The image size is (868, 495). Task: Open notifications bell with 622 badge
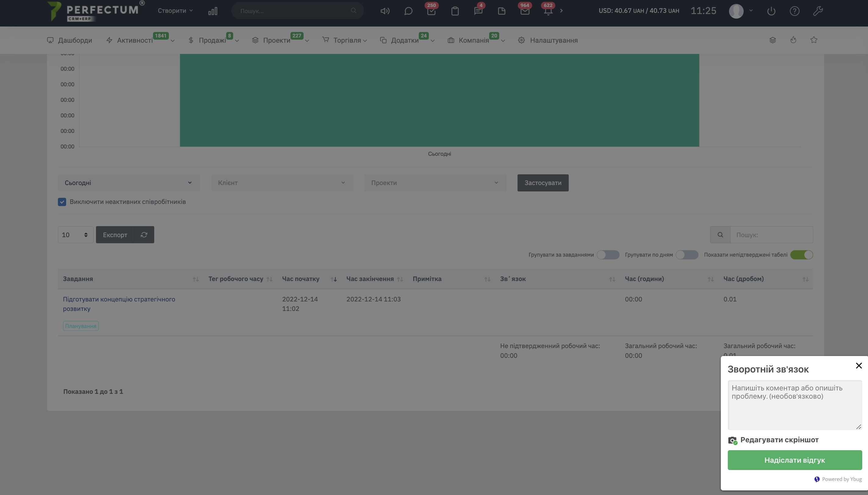click(x=548, y=11)
